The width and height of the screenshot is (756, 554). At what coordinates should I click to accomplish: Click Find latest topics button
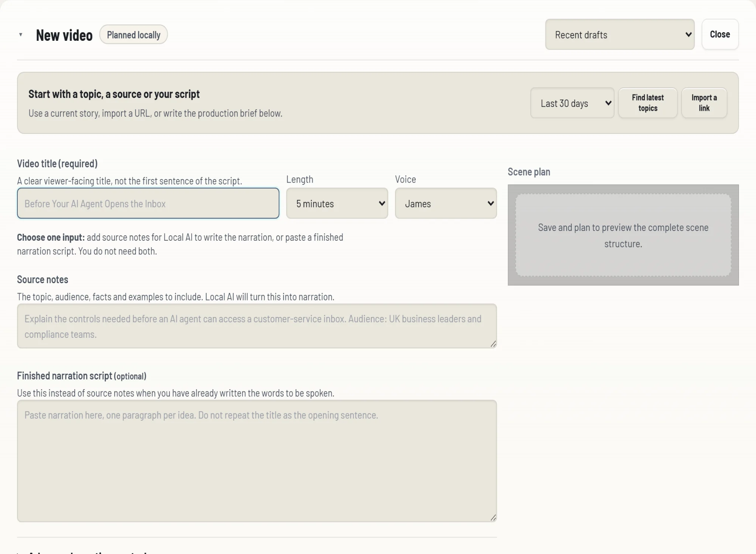(648, 103)
